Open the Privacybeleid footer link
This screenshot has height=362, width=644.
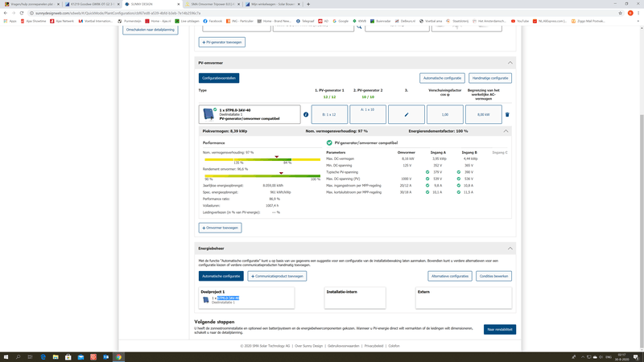374,346
